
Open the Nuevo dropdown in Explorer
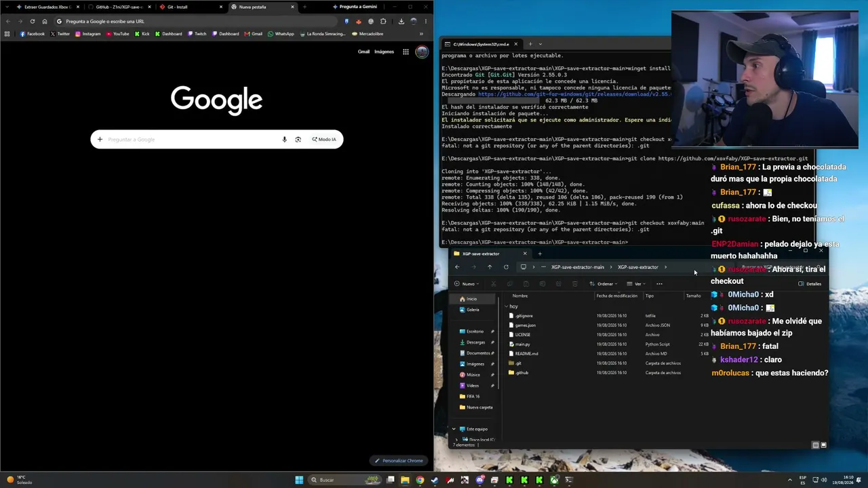tap(467, 284)
